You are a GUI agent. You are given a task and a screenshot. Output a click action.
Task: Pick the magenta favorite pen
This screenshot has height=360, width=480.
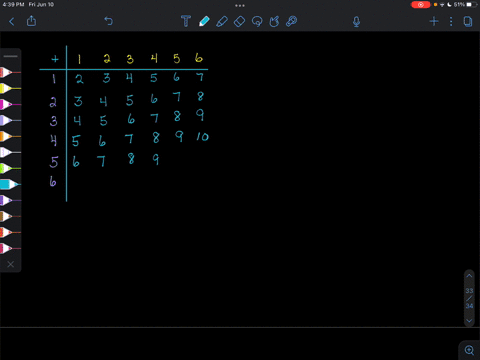coord(10,104)
